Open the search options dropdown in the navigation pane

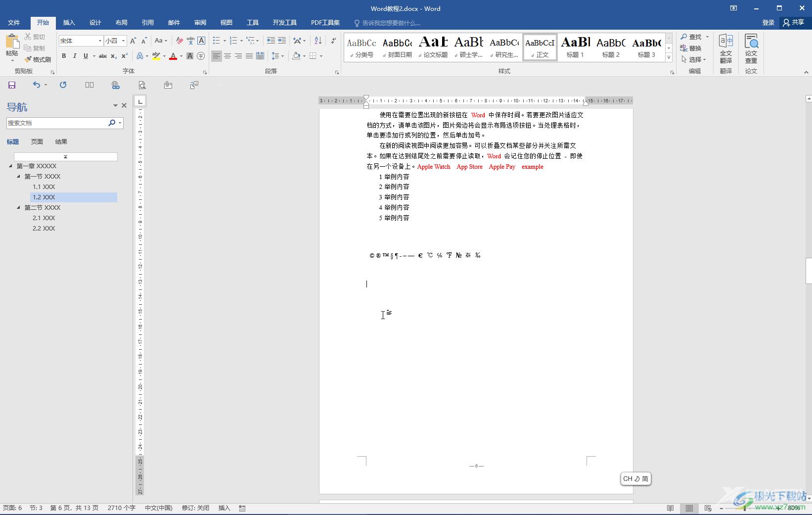120,123
